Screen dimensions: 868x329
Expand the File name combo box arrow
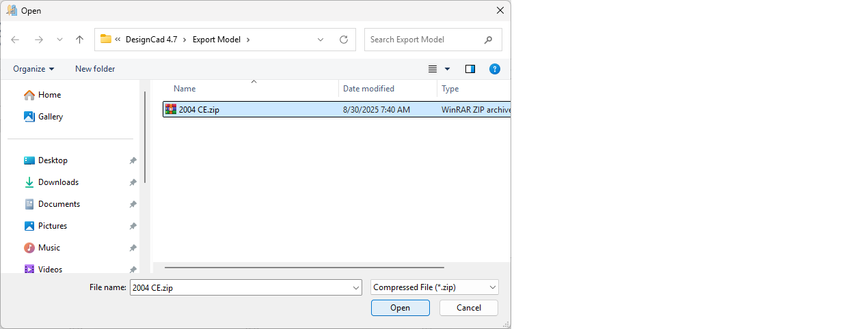tap(355, 288)
